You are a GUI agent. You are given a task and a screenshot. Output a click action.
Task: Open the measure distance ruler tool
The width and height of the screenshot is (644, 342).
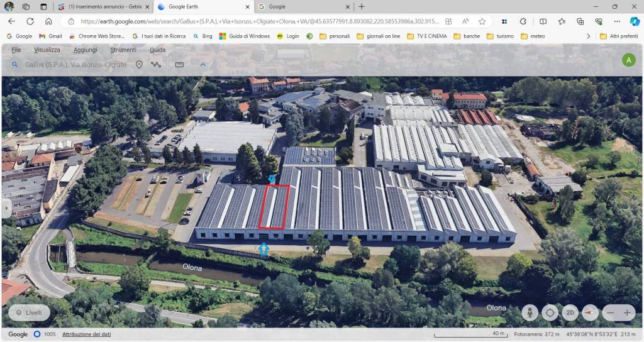point(179,65)
